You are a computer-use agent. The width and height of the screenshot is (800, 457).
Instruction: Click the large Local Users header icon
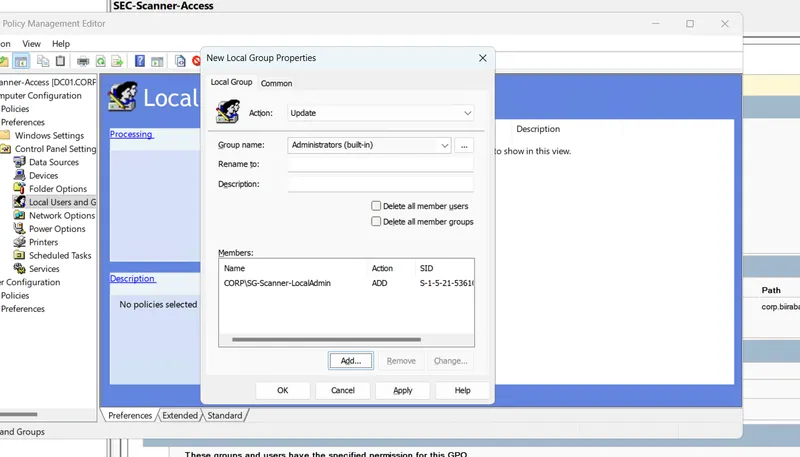click(122, 96)
